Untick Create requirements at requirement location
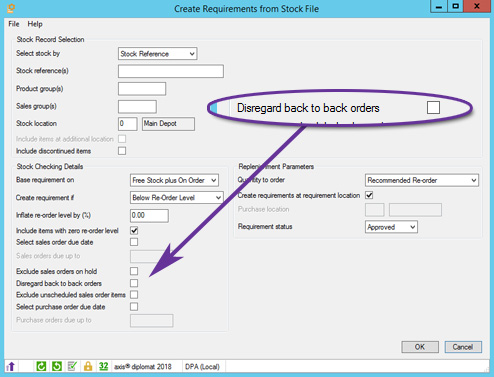494x377 pixels. pyautogui.click(x=369, y=195)
